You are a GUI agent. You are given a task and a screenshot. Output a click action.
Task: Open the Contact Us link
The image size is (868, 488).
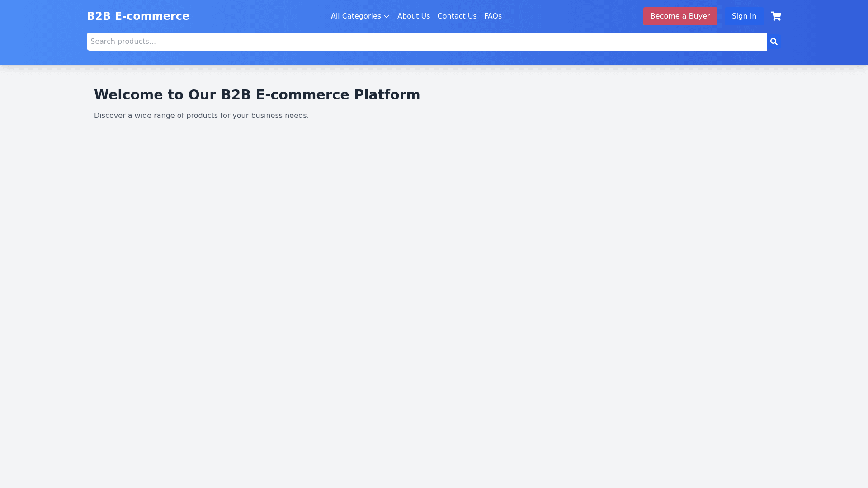[457, 16]
